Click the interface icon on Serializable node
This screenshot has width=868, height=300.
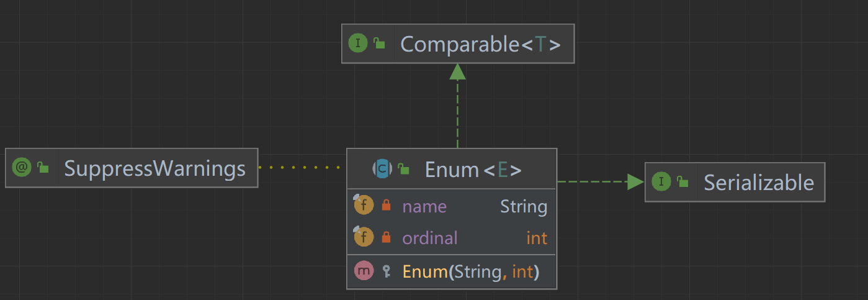661,182
